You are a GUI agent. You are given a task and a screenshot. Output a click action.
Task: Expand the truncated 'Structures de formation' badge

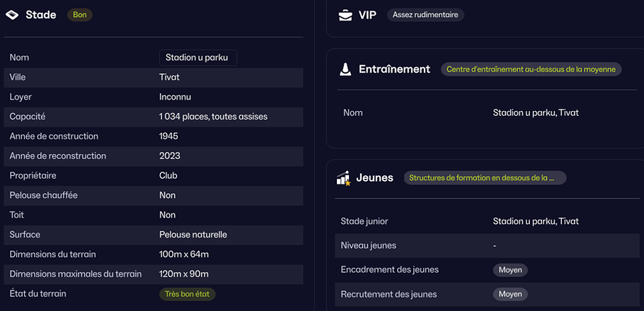(x=485, y=178)
